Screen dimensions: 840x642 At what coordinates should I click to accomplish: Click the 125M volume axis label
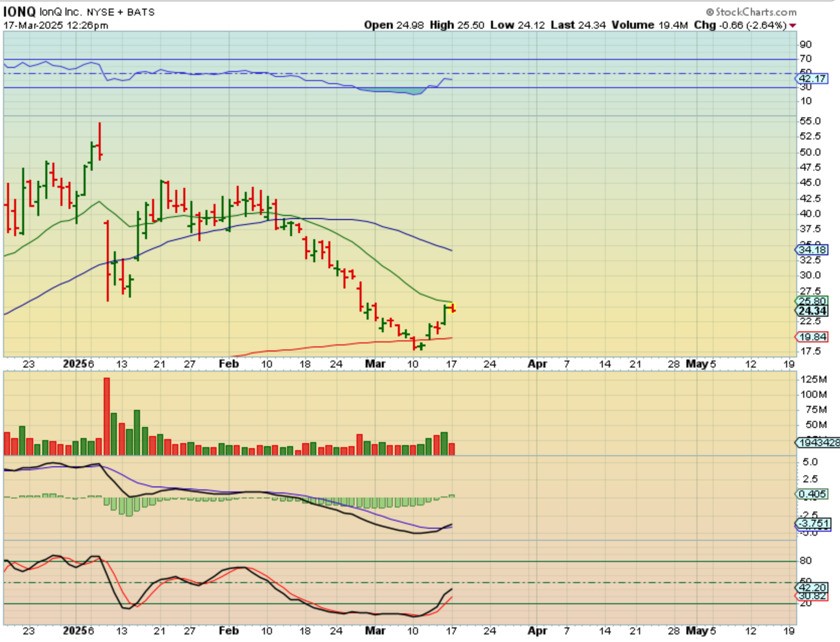coord(813,379)
